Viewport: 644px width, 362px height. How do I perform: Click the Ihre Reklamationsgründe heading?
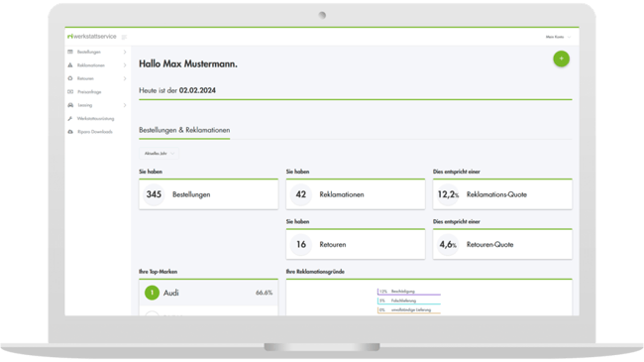coord(315,272)
